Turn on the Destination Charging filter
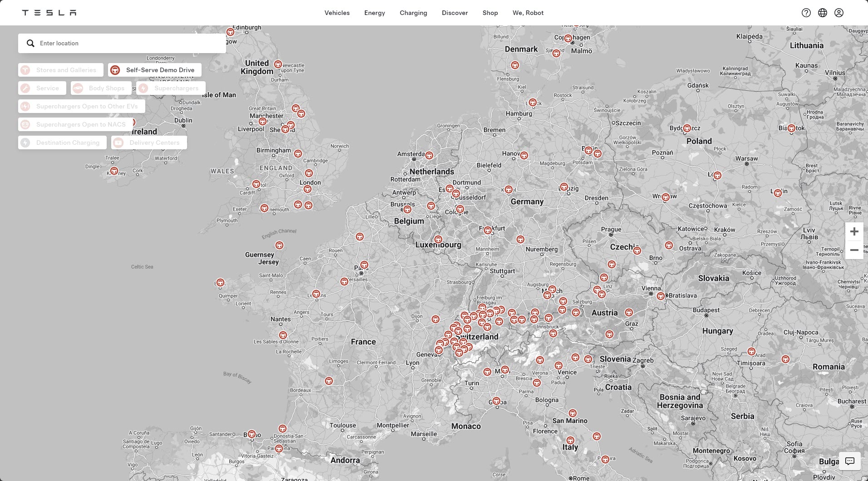Viewport: 868px width, 481px height. tap(62, 142)
